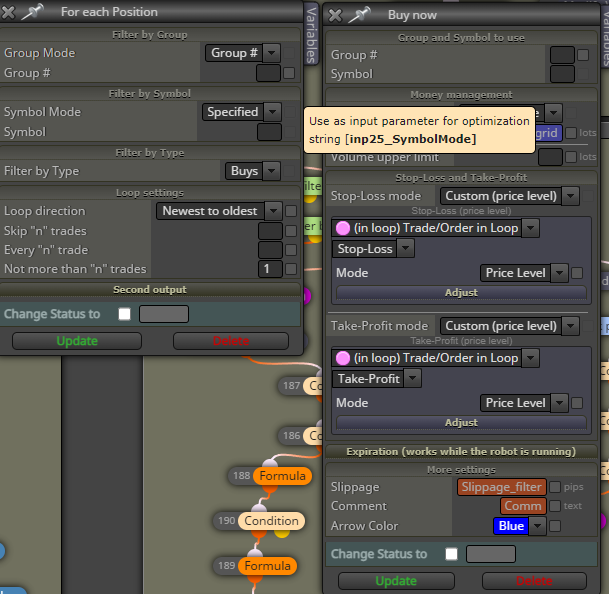Click the Every "n" trade input field
This screenshot has height=594, width=609.
pos(270,250)
